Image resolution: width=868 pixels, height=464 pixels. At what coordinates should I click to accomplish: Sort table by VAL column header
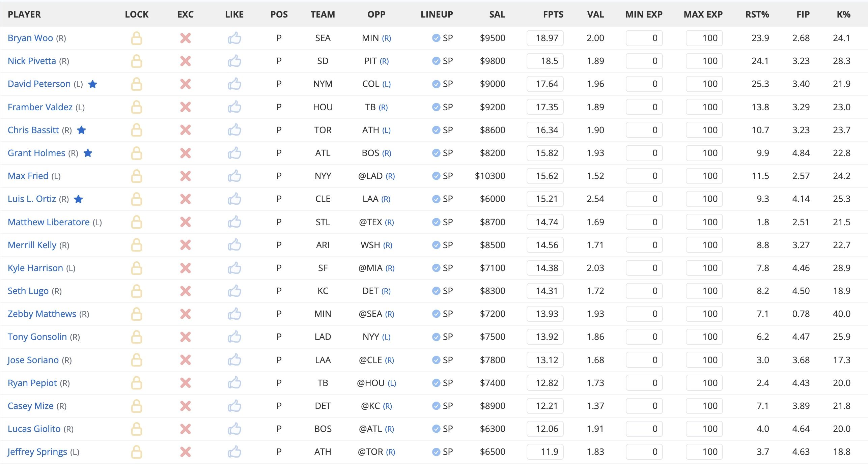click(595, 14)
